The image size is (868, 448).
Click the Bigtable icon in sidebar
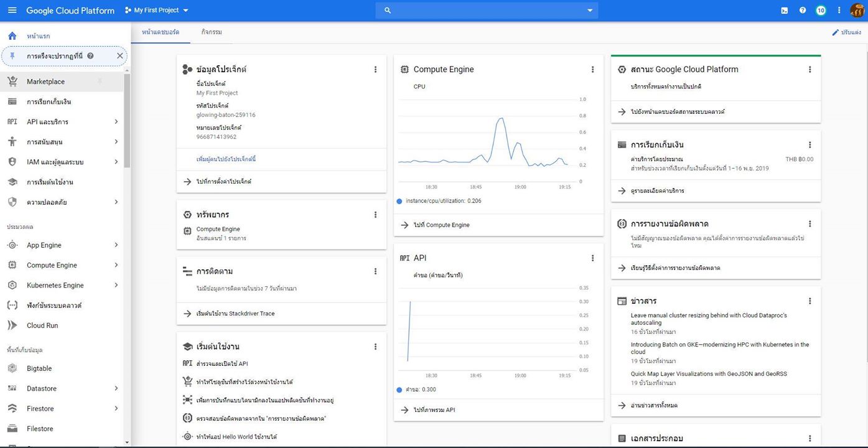point(12,368)
